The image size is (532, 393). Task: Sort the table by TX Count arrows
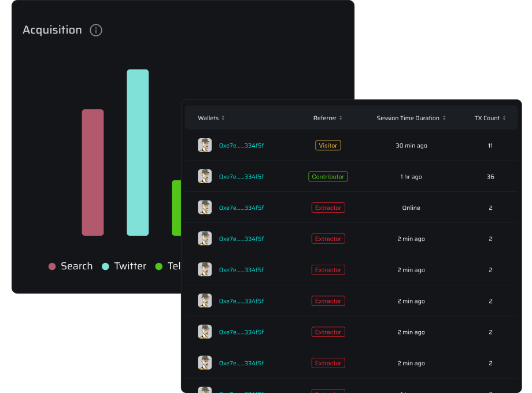(x=504, y=118)
